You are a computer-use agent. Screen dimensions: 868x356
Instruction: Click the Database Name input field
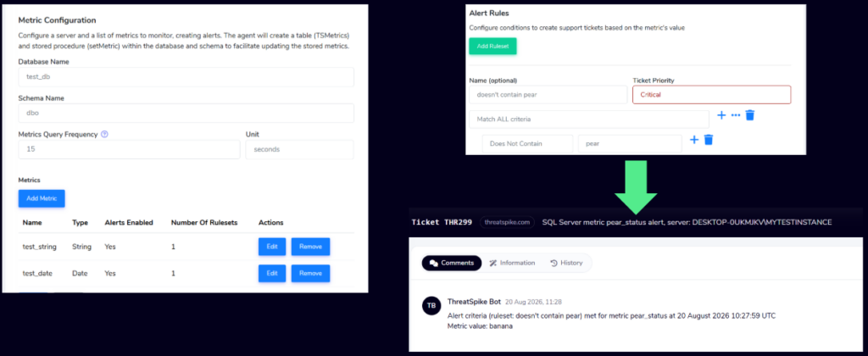(x=186, y=77)
